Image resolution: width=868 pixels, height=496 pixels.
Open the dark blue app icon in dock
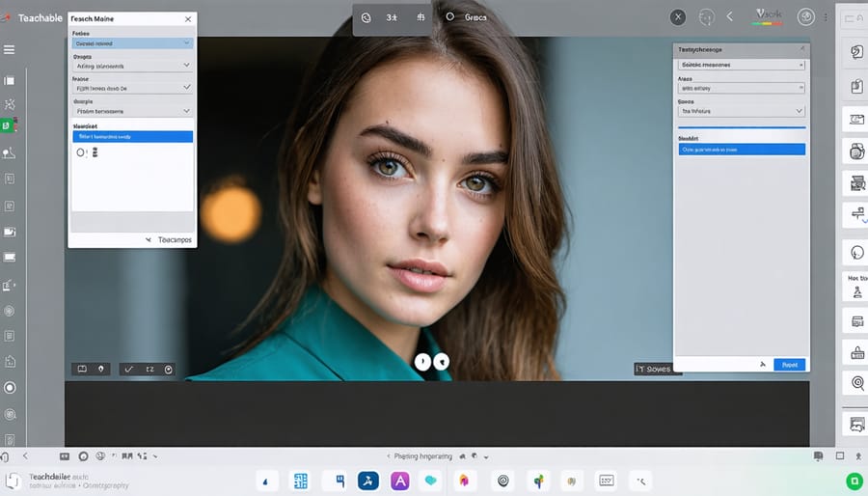(x=368, y=481)
